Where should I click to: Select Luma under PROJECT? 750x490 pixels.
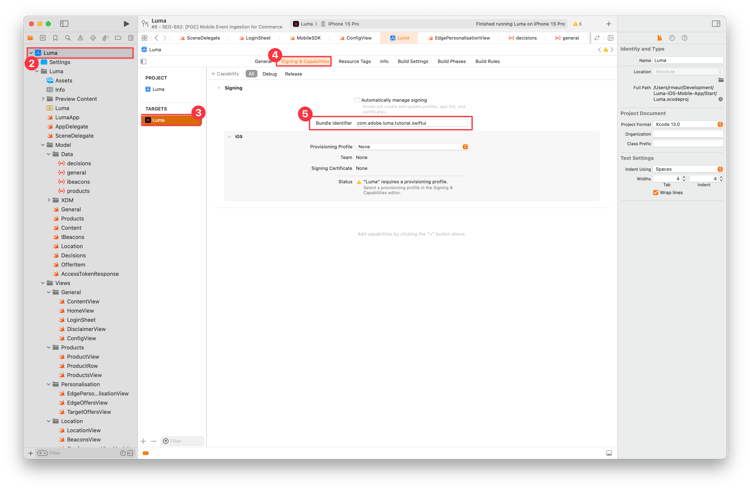point(155,89)
